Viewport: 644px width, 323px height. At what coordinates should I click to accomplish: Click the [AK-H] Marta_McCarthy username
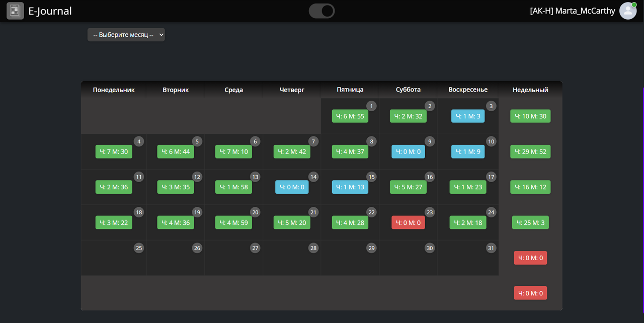point(573,11)
